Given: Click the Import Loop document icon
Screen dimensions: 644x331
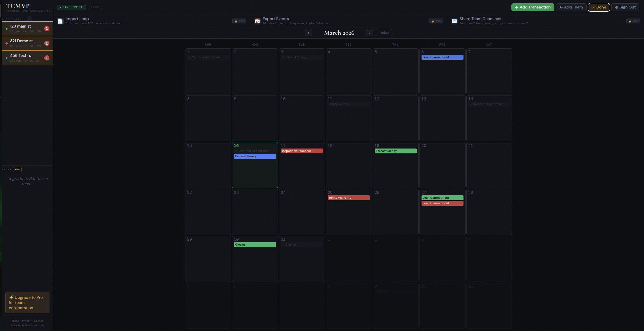Looking at the screenshot, I should coord(60,21).
